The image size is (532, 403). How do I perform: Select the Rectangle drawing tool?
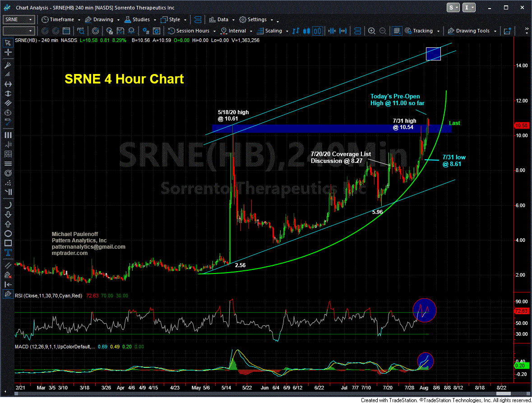point(8,243)
